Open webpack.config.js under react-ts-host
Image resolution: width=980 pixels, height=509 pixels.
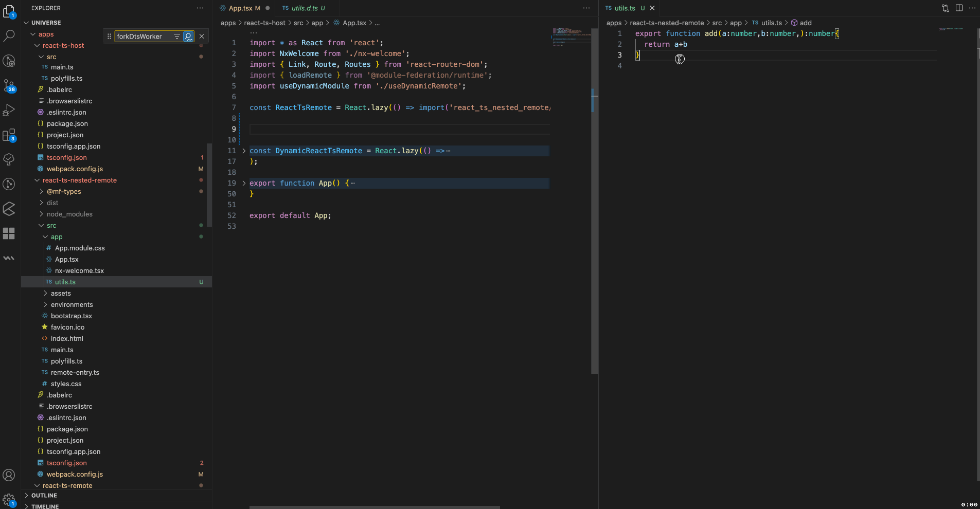point(75,169)
